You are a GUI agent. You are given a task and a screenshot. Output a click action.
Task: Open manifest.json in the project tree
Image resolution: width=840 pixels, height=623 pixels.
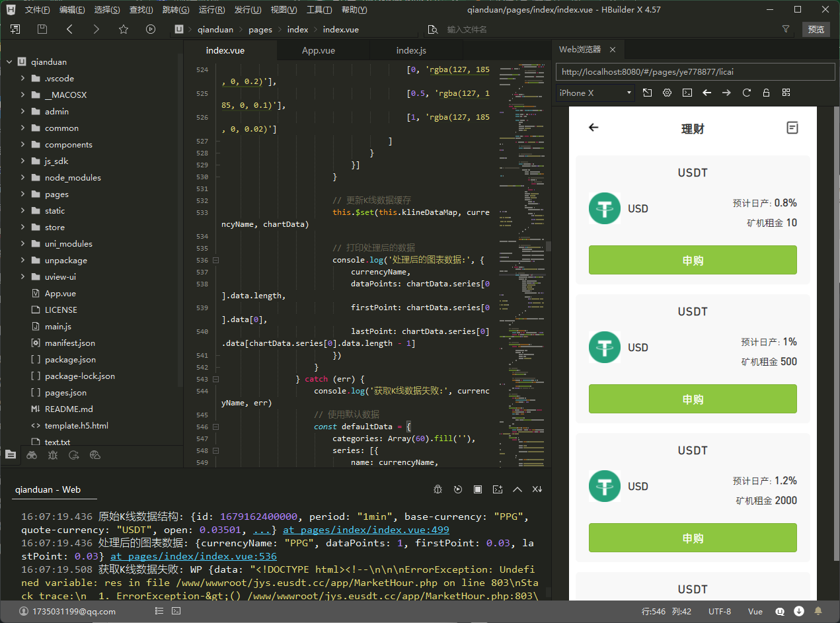point(69,343)
